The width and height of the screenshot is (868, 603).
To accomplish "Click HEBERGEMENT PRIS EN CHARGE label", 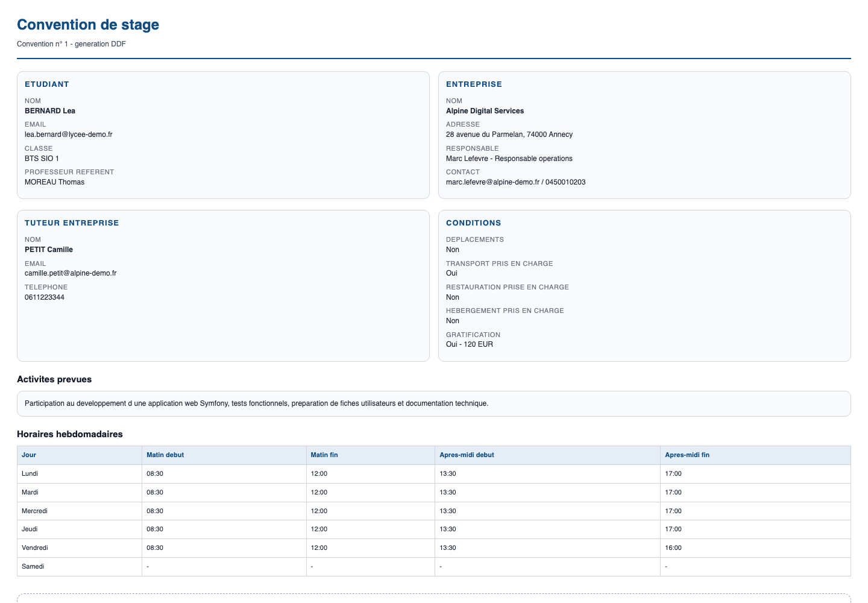I will click(x=505, y=311).
